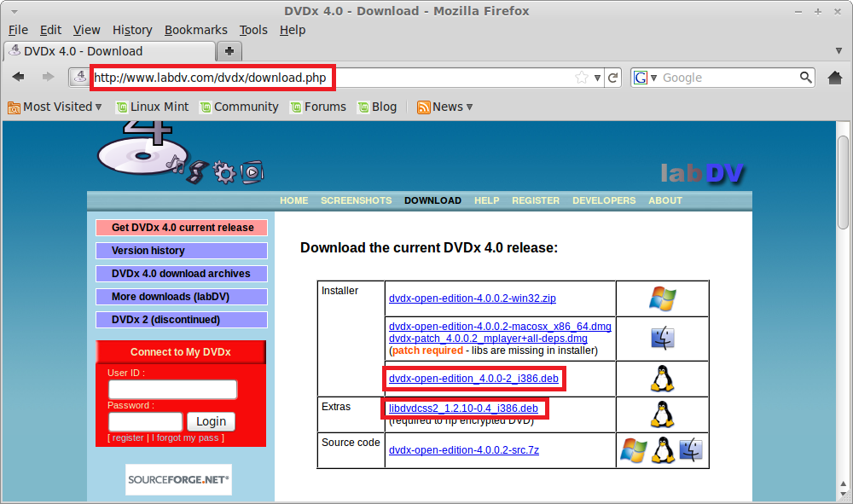Viewport: 853px width, 504px height.
Task: Open the SourceForge.net badge
Action: click(178, 479)
